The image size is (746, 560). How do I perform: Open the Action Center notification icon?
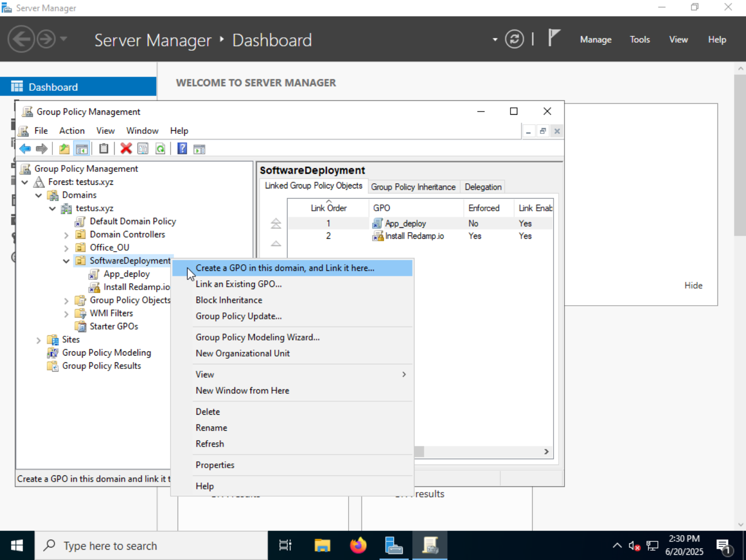coord(723,546)
